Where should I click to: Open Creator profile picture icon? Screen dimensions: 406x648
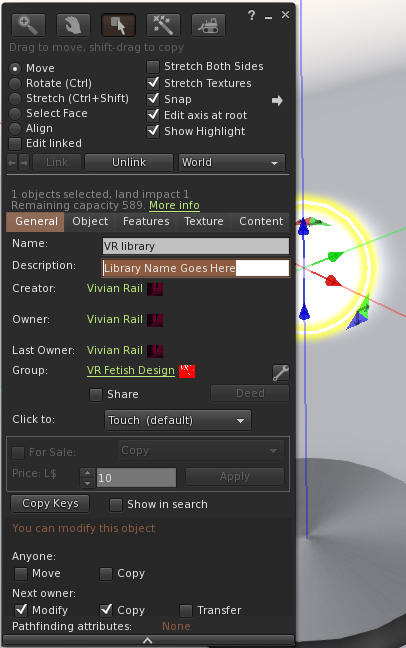click(x=155, y=289)
